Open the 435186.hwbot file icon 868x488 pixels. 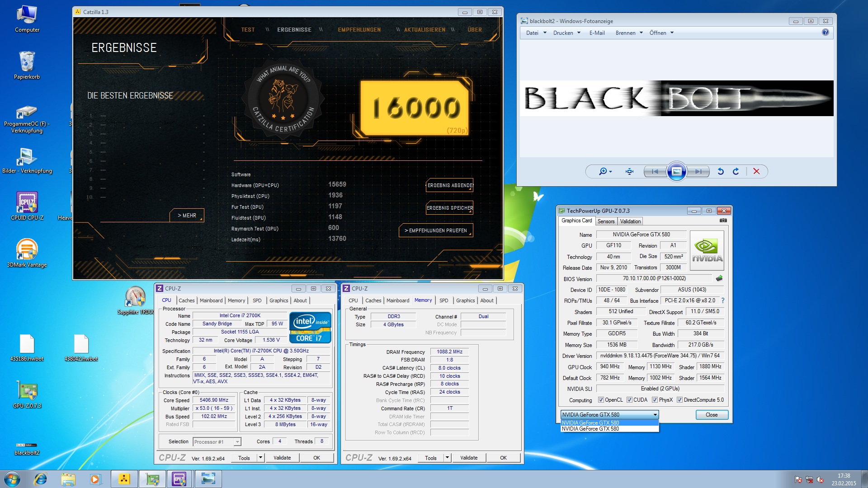click(x=27, y=348)
